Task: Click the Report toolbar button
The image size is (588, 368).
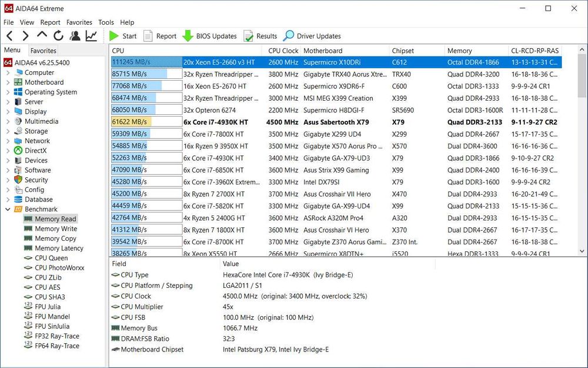Action: point(160,36)
